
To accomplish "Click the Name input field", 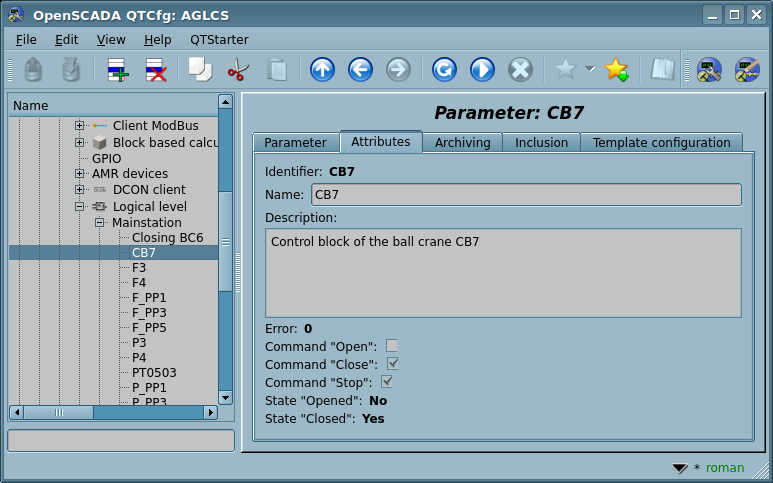I will [527, 194].
